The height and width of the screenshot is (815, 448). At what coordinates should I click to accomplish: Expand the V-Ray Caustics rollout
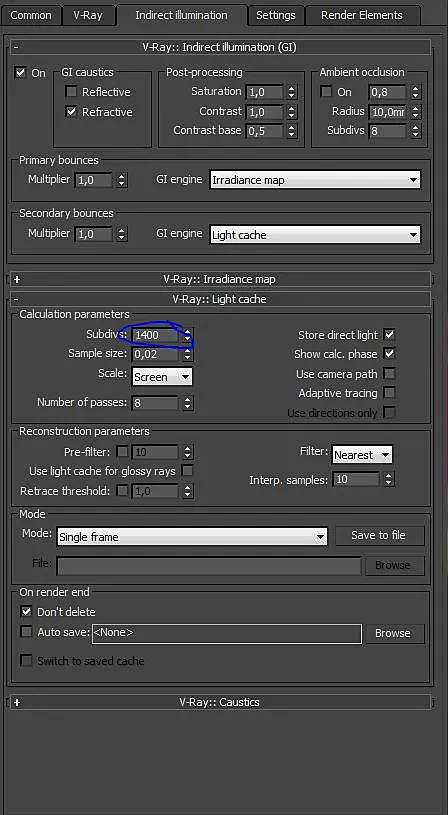coord(220,702)
